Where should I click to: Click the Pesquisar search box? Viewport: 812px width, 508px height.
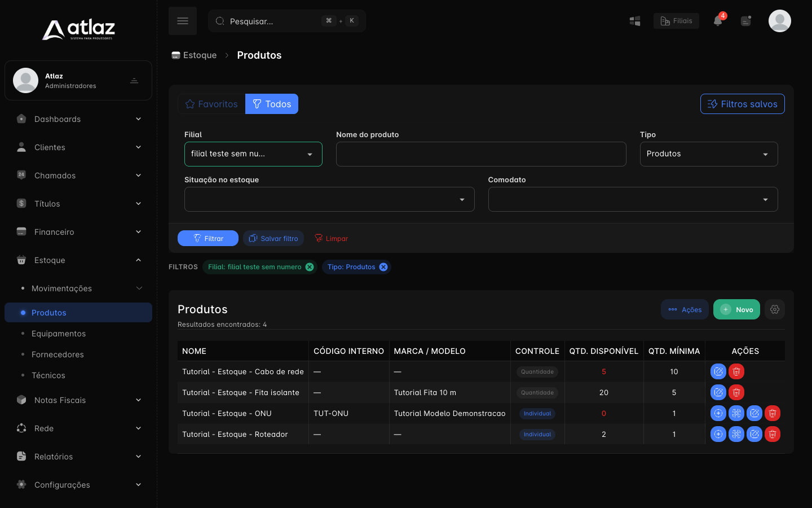(x=287, y=21)
